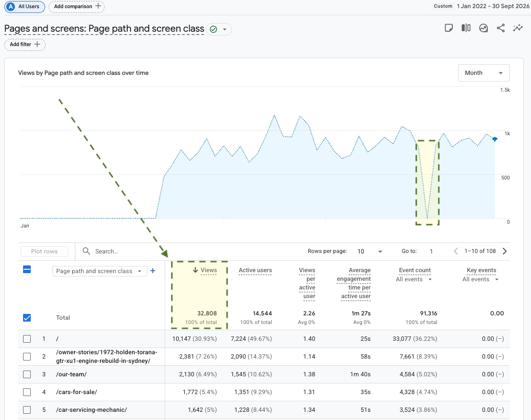
Task: Open Page path and screen class dimension dropdown
Action: (x=99, y=271)
